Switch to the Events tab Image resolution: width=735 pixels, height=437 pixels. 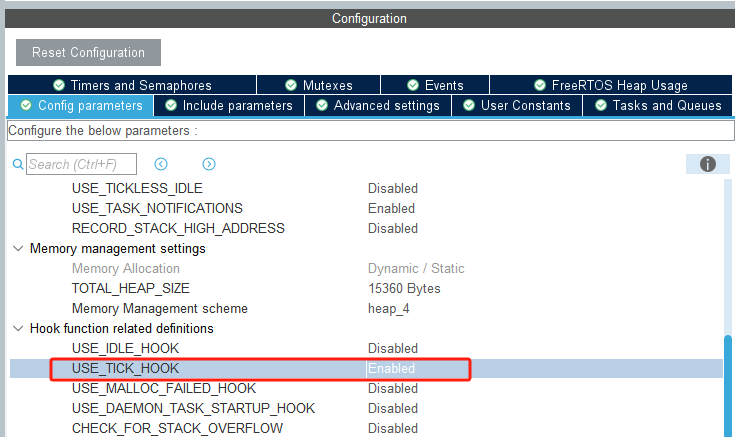click(435, 85)
